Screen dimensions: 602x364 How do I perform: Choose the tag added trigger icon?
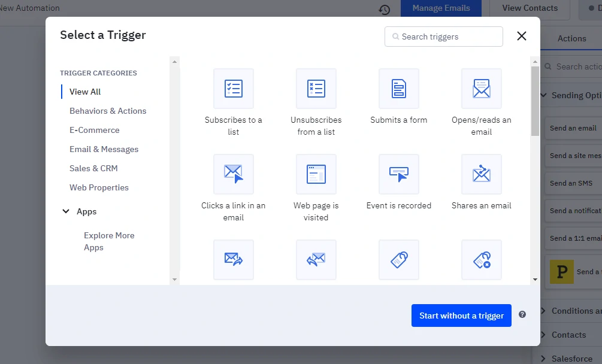pos(399,260)
